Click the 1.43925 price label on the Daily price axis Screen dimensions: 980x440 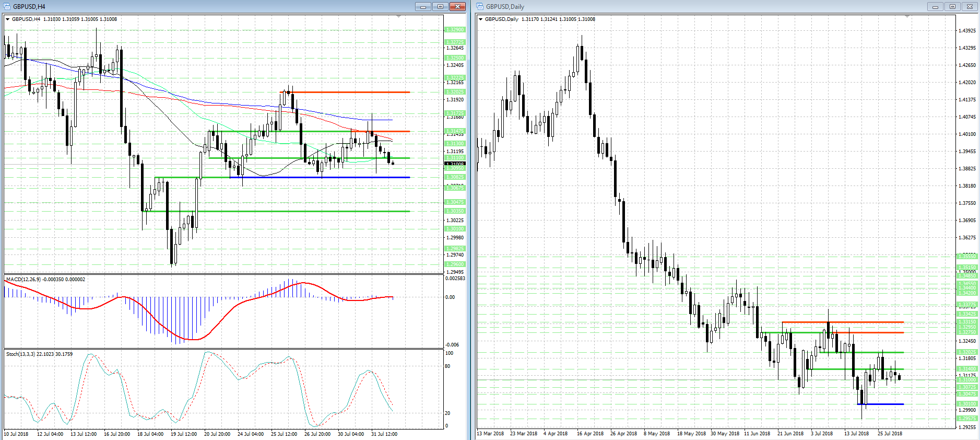967,31
